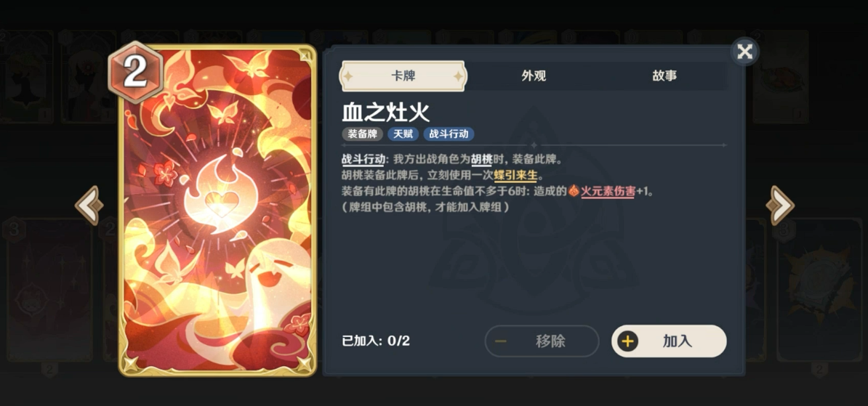Remove the card with 移除 button
This screenshot has width=868, height=406.
(542, 341)
